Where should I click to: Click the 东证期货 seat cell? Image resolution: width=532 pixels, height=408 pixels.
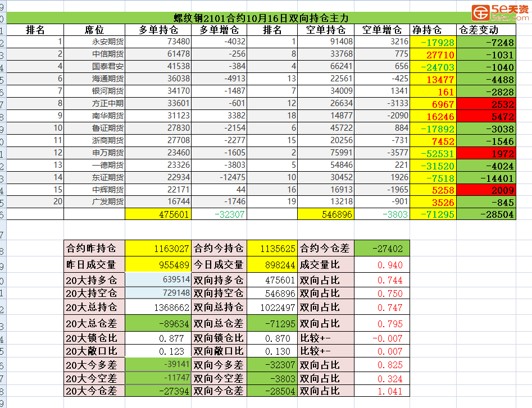point(94,178)
